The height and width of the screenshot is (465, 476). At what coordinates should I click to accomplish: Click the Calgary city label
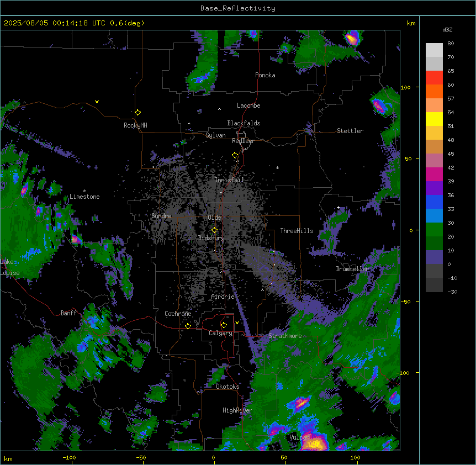220,333
